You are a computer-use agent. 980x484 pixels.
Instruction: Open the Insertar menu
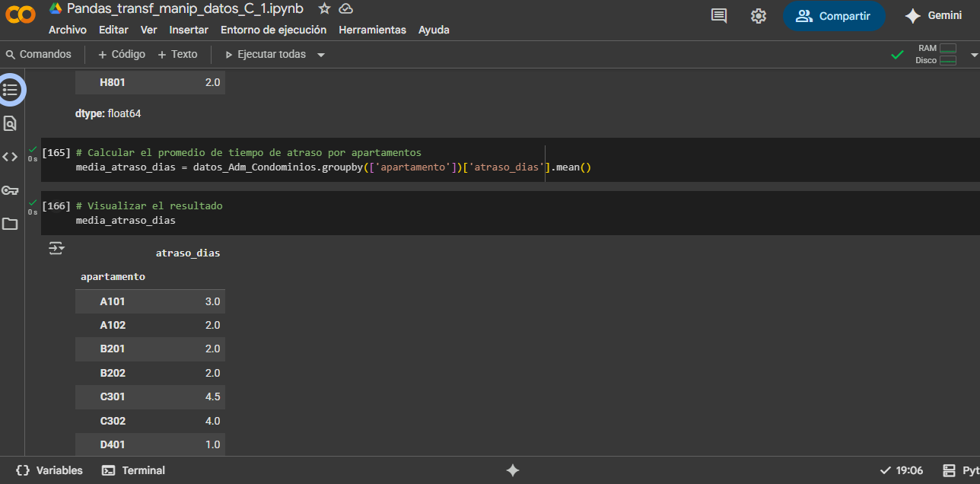[x=189, y=30]
